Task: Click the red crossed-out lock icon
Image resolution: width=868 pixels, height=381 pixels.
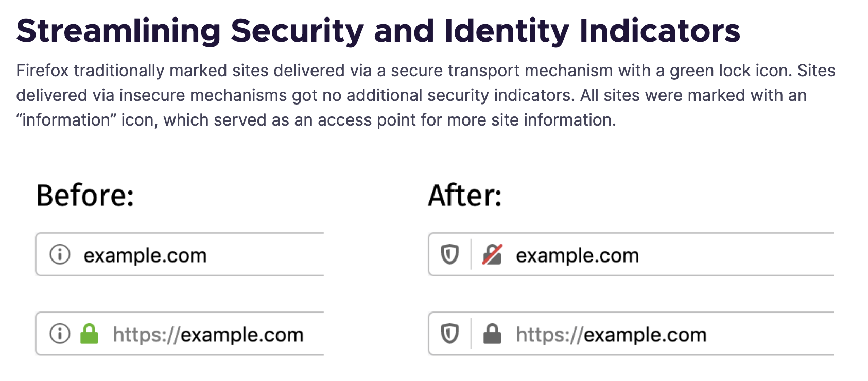Action: point(492,254)
